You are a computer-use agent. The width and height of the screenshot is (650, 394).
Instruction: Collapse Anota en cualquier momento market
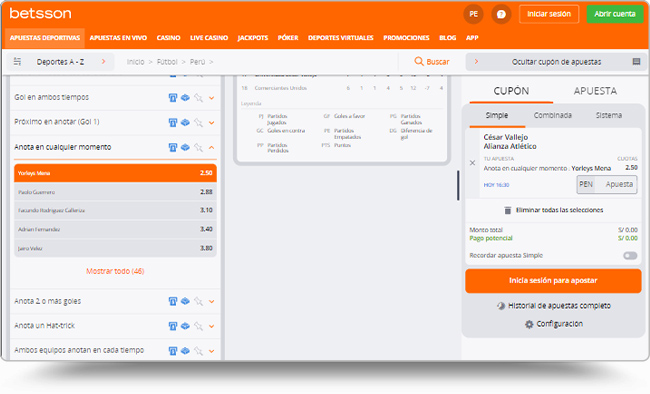point(211,148)
